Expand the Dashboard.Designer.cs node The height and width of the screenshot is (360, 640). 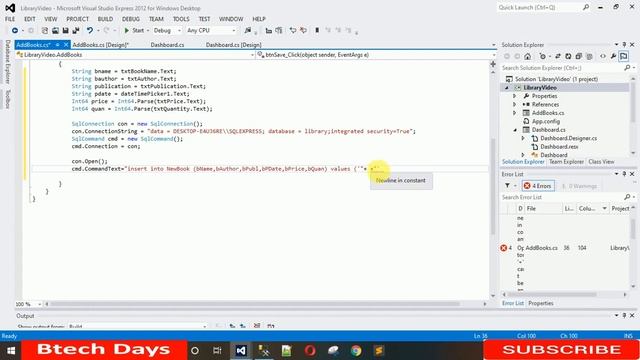pyautogui.click(x=523, y=138)
